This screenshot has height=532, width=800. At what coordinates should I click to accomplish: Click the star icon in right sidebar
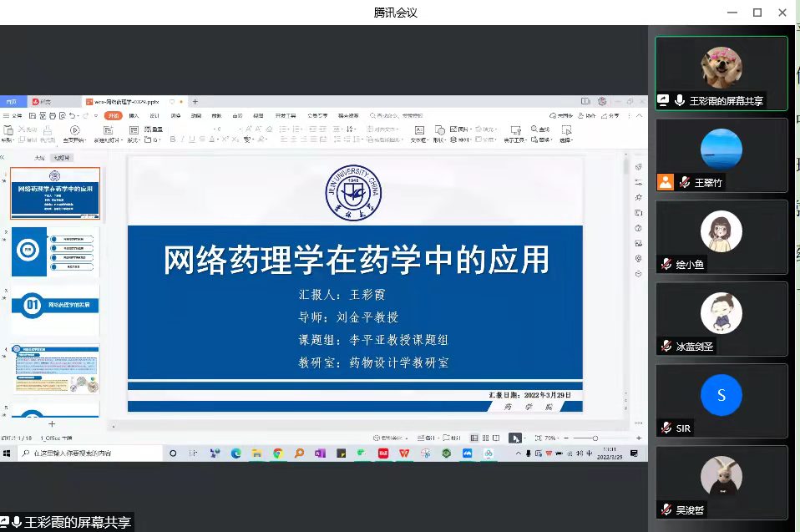[x=638, y=197]
